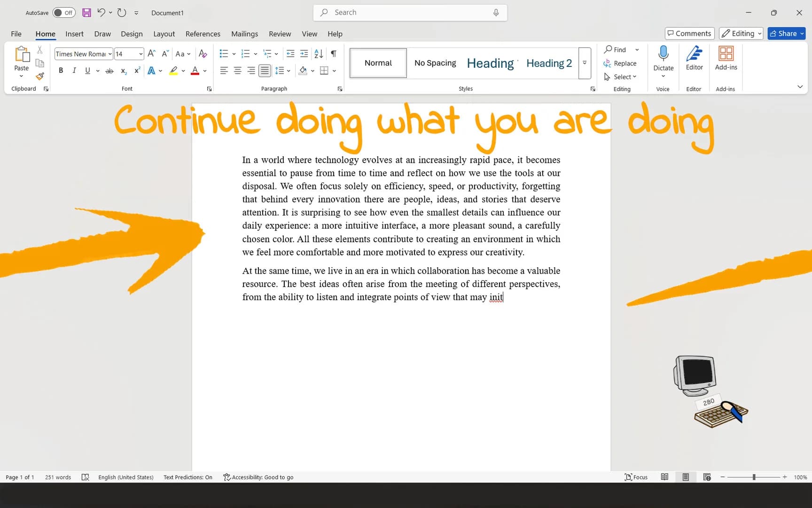Adjust the zoom slider handle
This screenshot has height=508, width=812.
pos(754,477)
